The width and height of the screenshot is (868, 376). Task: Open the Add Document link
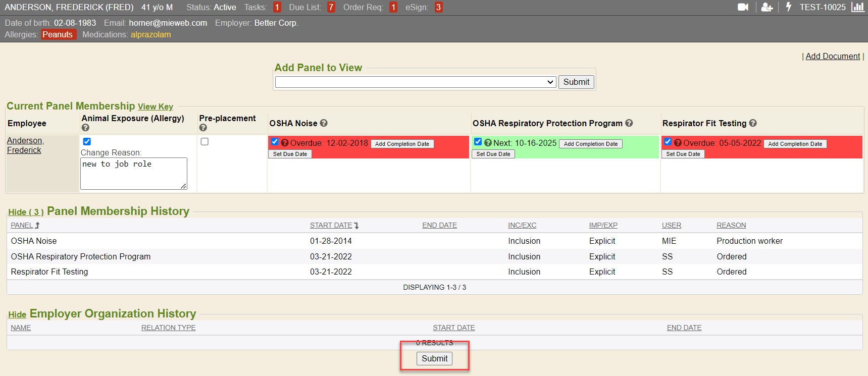click(x=832, y=57)
